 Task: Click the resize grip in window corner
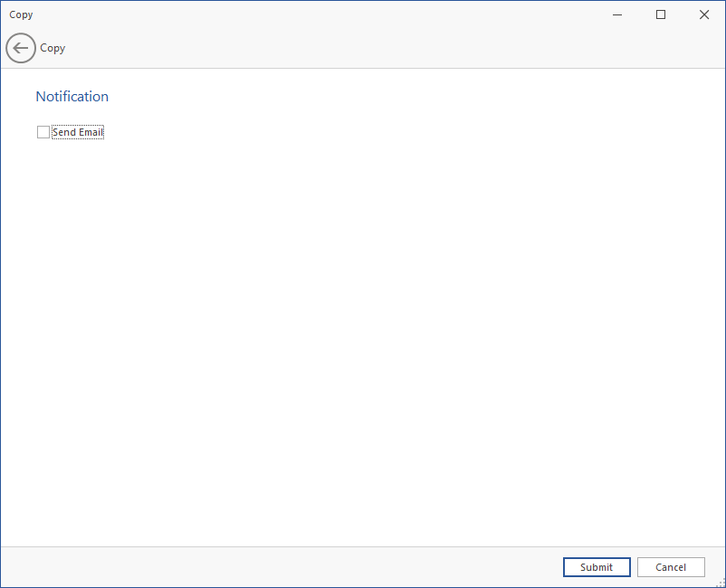coord(720,582)
